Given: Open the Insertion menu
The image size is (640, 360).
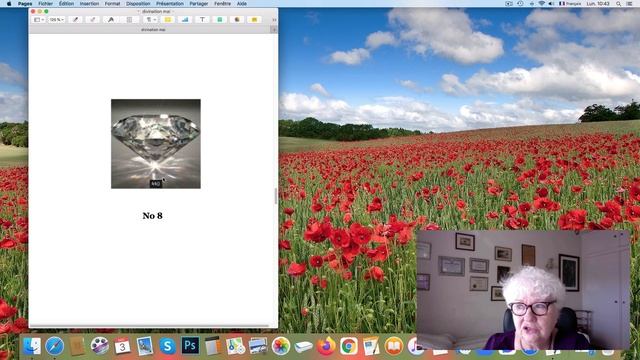Looking at the screenshot, I should [x=89, y=3].
